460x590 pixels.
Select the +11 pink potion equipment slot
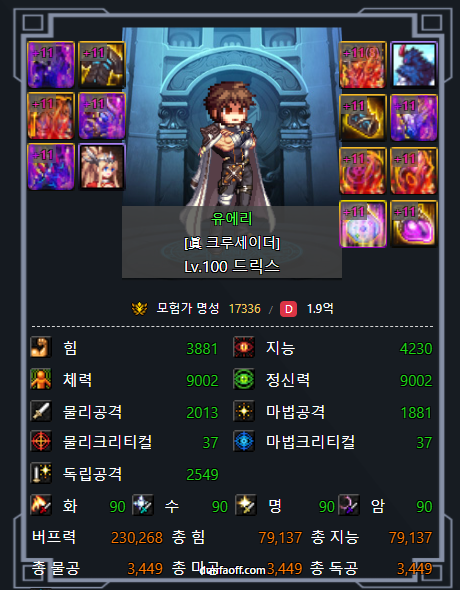(x=414, y=224)
